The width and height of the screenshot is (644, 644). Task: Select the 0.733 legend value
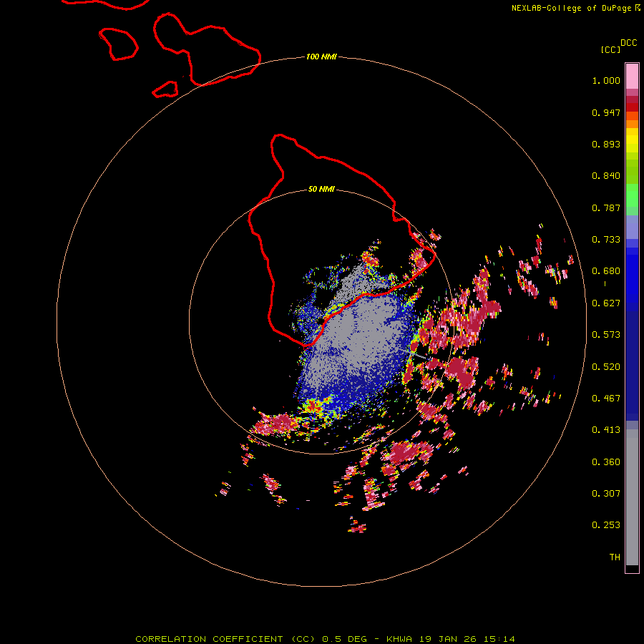point(606,240)
